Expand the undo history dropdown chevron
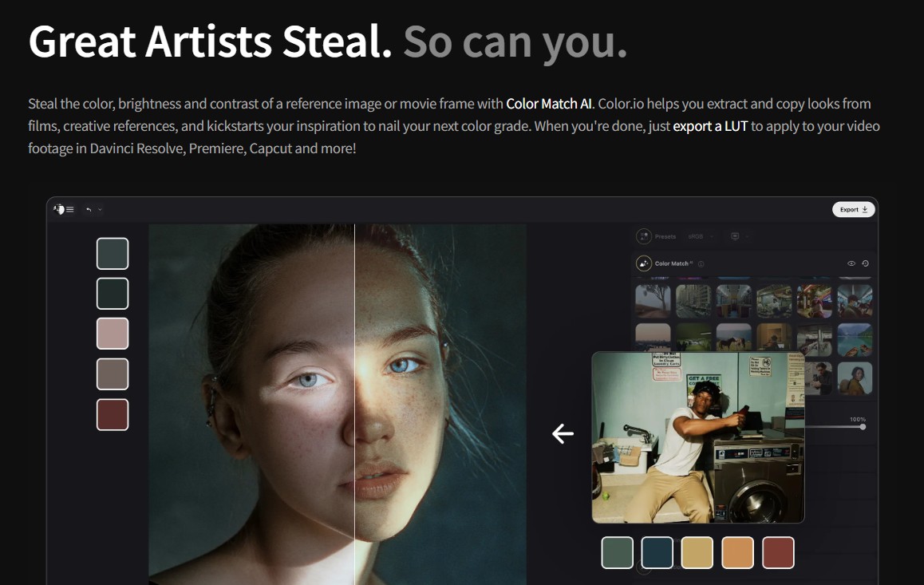This screenshot has width=924, height=585. click(100, 209)
